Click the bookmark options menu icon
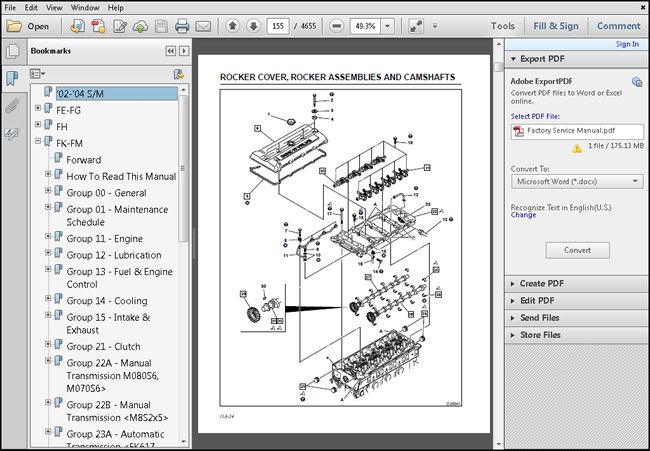650x451 pixels. click(37, 74)
